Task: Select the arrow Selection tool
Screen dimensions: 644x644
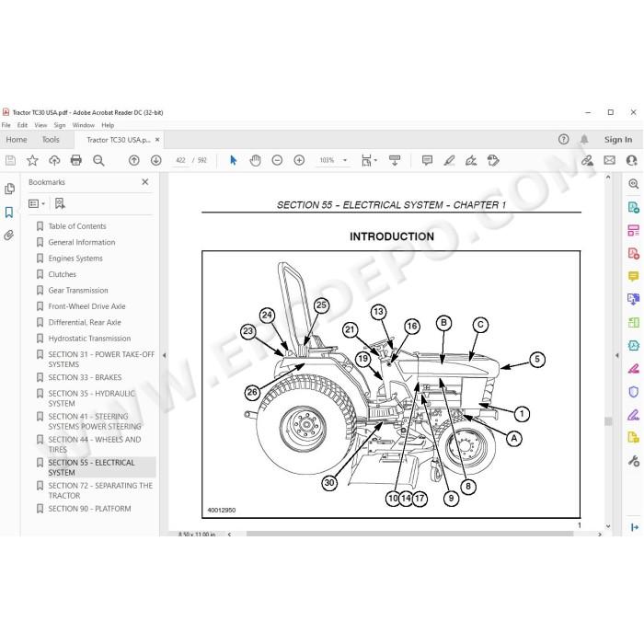Action: pyautogui.click(x=234, y=160)
